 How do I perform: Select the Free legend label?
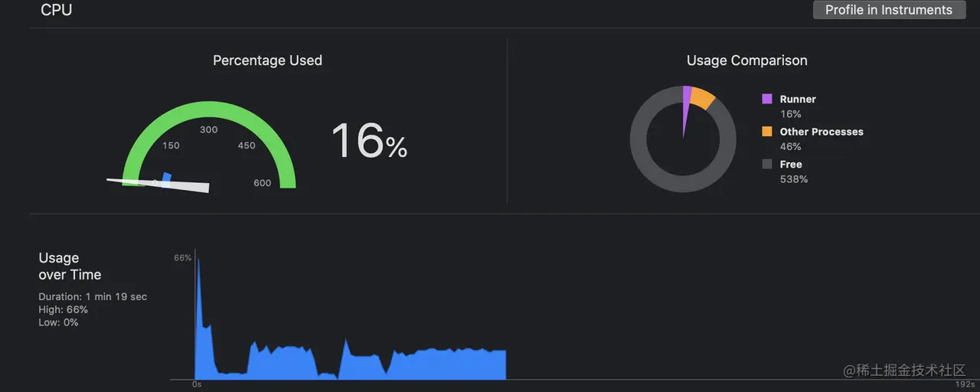click(791, 164)
